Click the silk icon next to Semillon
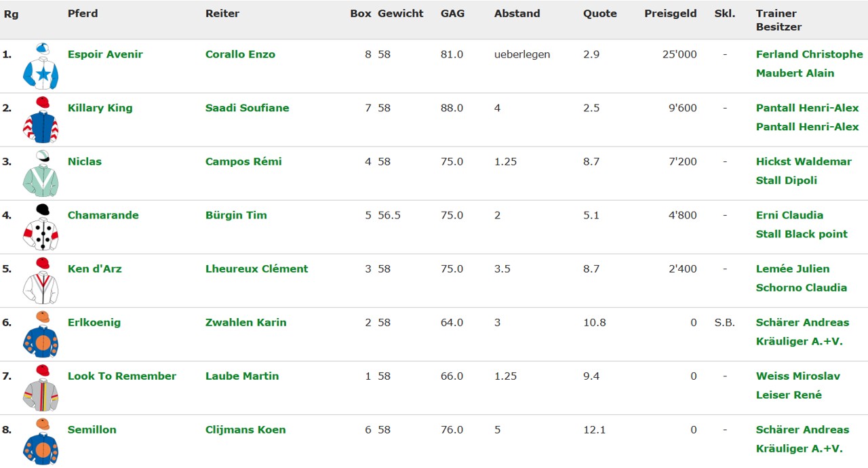The height and width of the screenshot is (468, 868). pos(41,442)
